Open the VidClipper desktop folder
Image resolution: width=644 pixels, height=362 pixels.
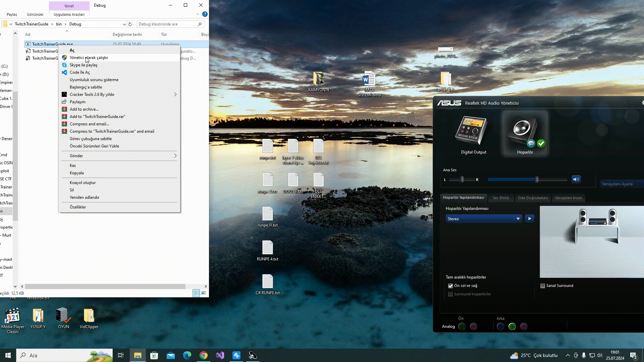pyautogui.click(x=89, y=318)
